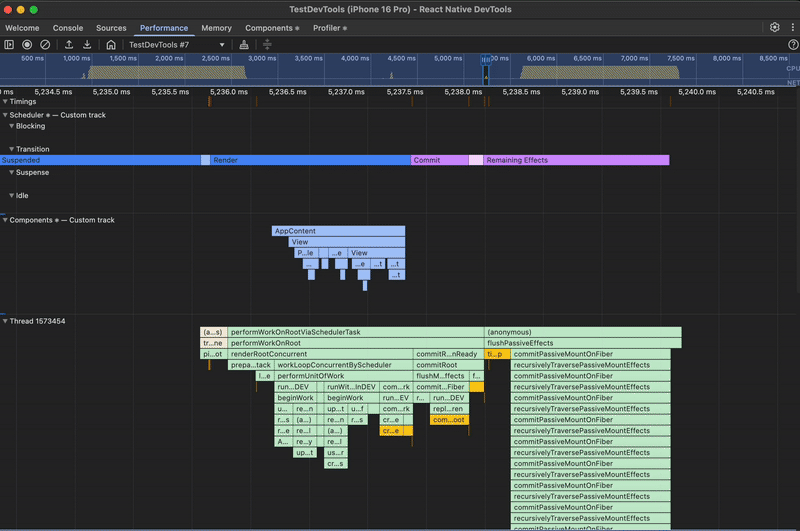Collapse the Scheduler custom track

(x=4, y=115)
